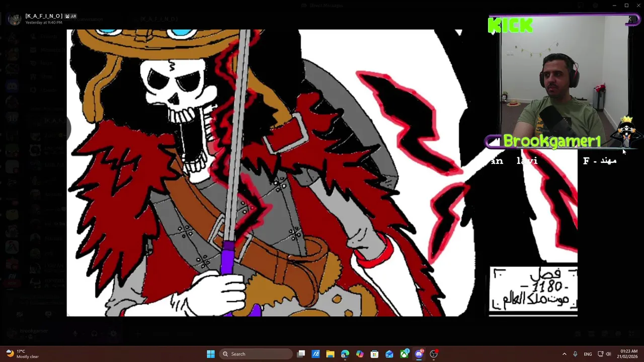Viewport: 644px width, 362px height.
Task: Open the enlarged Brook skeleton drawing image
Action: [x=322, y=172]
